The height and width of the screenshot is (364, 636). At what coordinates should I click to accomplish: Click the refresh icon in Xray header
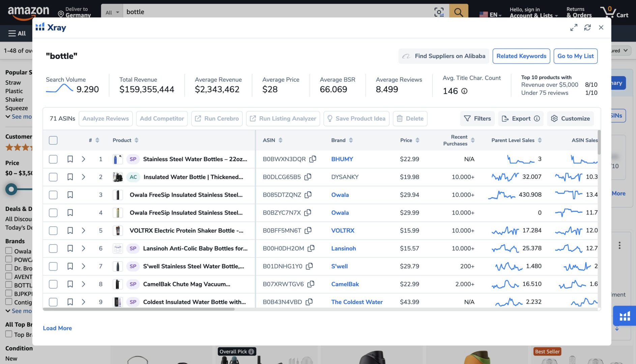[x=587, y=28]
